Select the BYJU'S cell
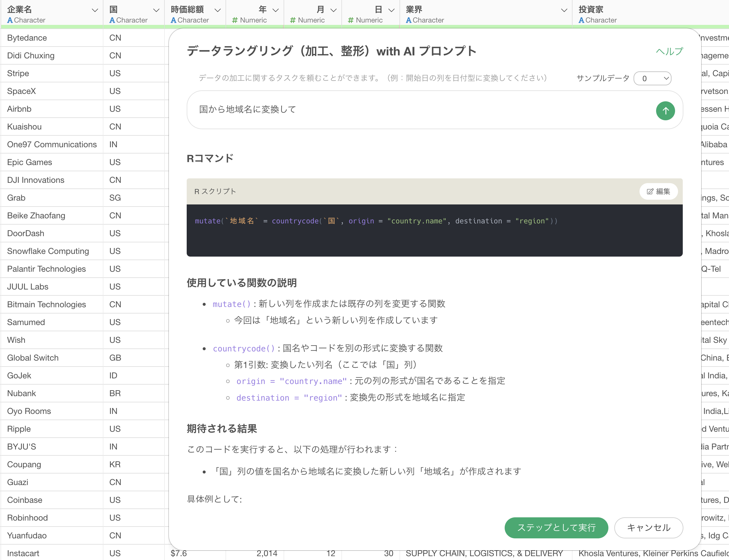Image resolution: width=729 pixels, height=560 pixels. click(52, 447)
